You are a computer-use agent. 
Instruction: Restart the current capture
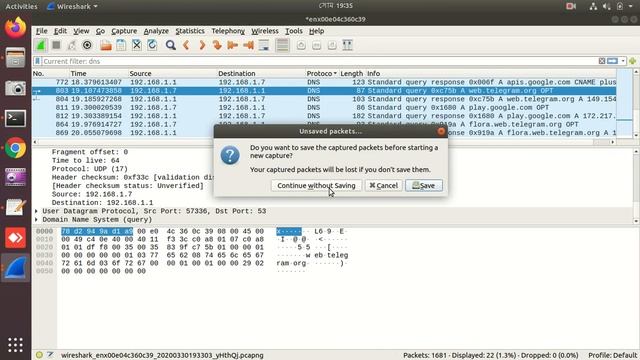click(x=71, y=45)
